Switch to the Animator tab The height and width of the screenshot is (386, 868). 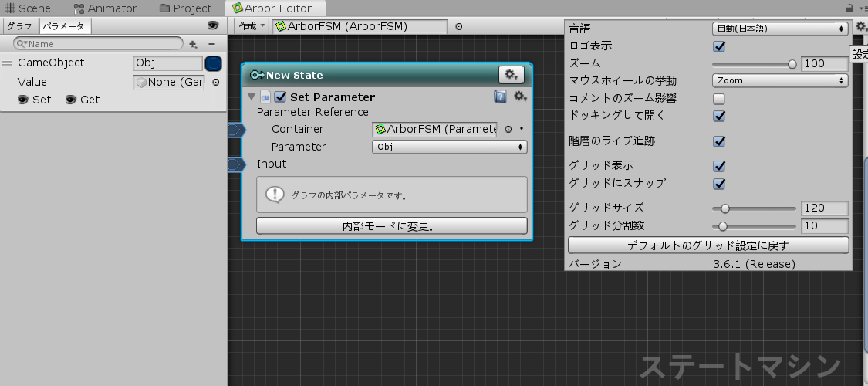click(x=106, y=8)
